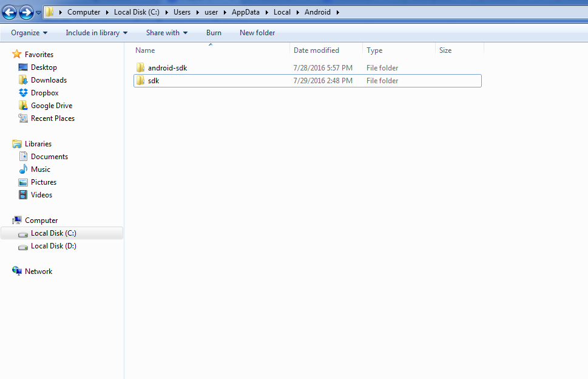Click the Burn toolbar button
This screenshot has height=379, width=588.
pyautogui.click(x=214, y=33)
